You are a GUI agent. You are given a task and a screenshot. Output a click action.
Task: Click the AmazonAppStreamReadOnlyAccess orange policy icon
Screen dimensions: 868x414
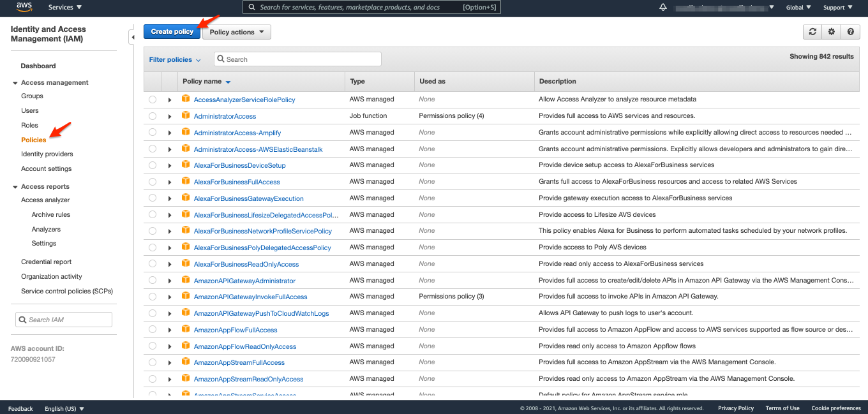186,378
